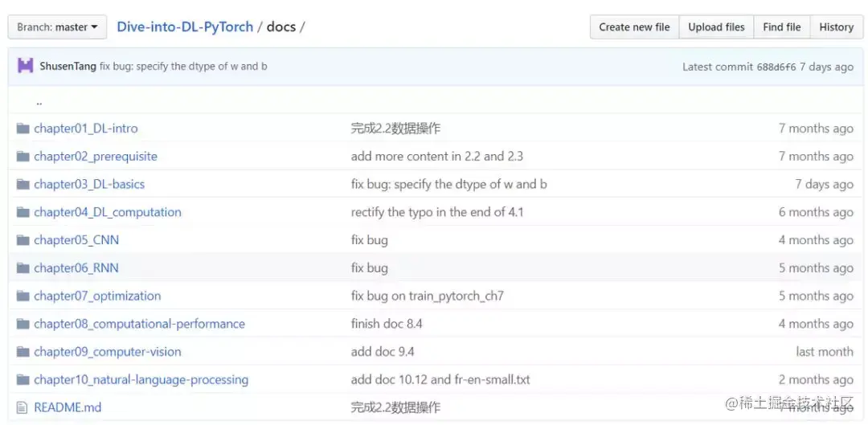
Task: Click '4 months ago' in chapter05_CNN row
Action: coord(816,240)
